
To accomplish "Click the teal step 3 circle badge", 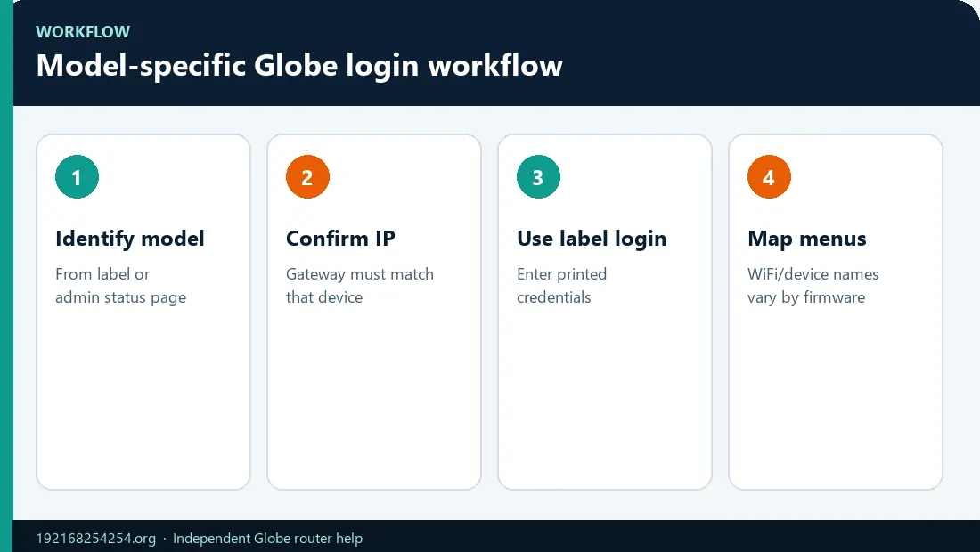I will pyautogui.click(x=538, y=176).
